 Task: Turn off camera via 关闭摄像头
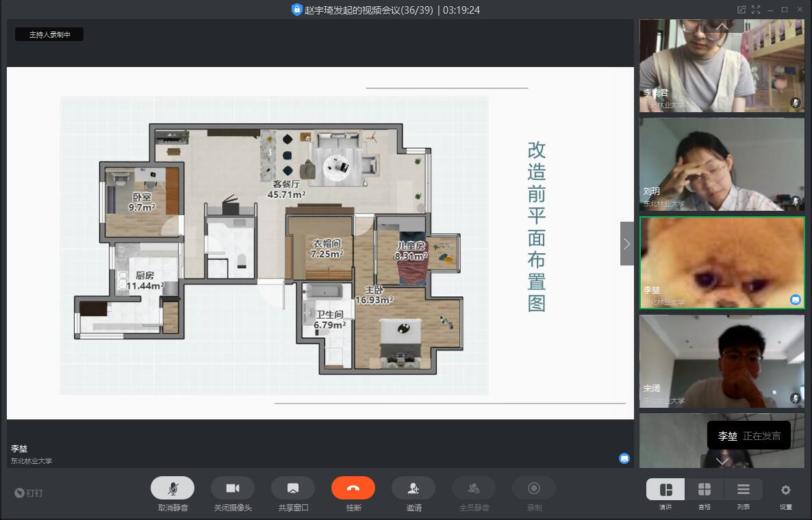233,489
